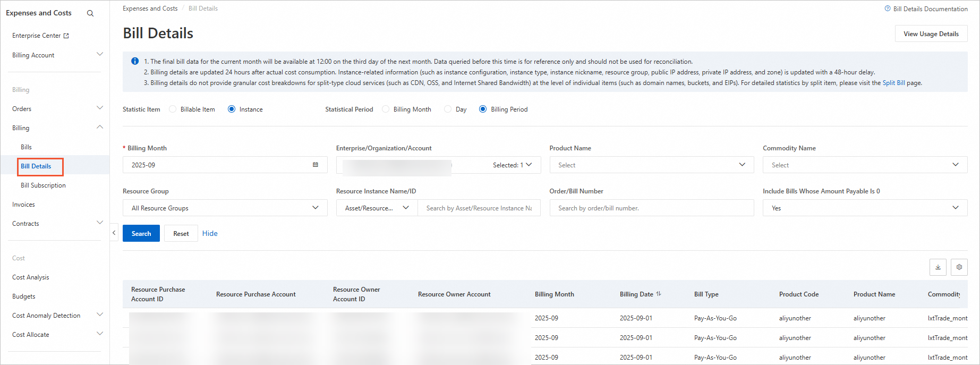Click the help icon beside Bill Details Documentation

[887, 9]
